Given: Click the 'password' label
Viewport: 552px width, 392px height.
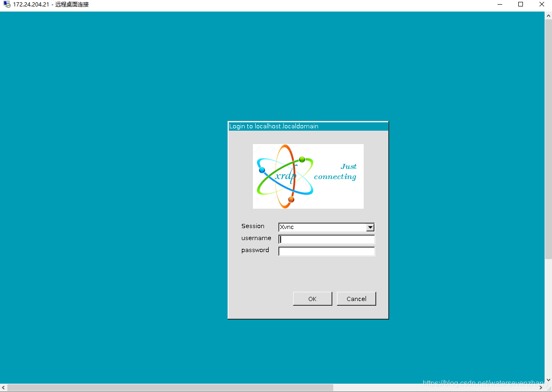Looking at the screenshot, I should 255,250.
